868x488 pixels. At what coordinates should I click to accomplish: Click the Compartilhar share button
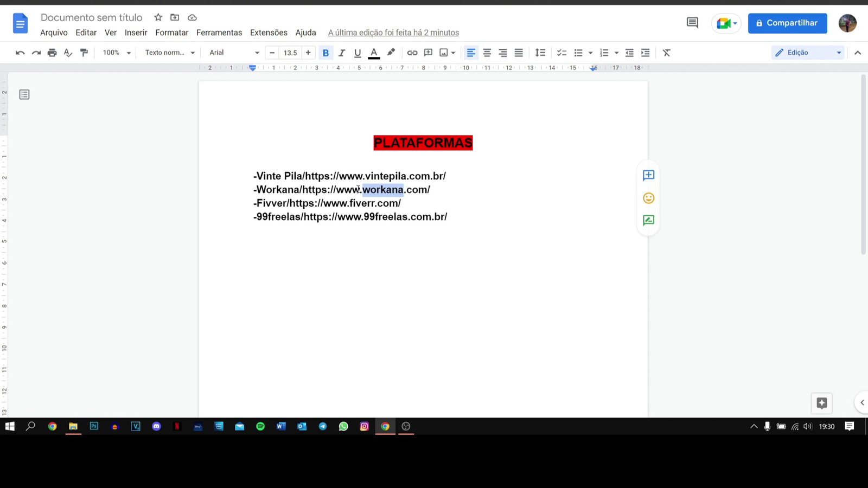point(787,23)
